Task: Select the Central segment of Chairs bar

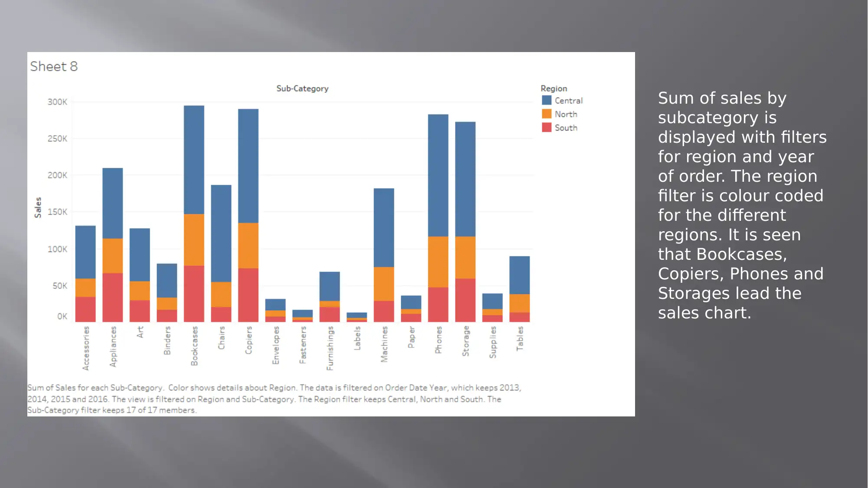Action: [221, 233]
